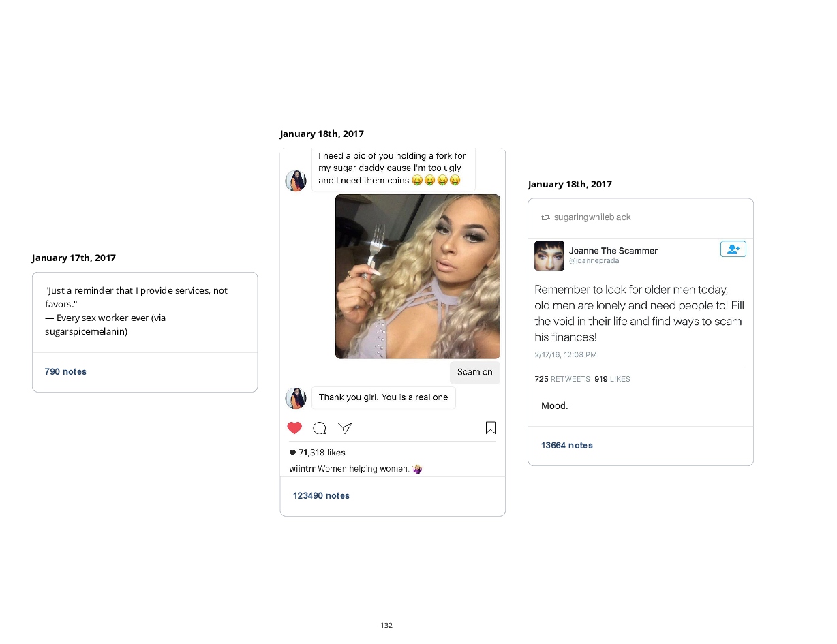
Task: Click the reblog icon beside sugaringwhileblack
Action: tap(545, 217)
